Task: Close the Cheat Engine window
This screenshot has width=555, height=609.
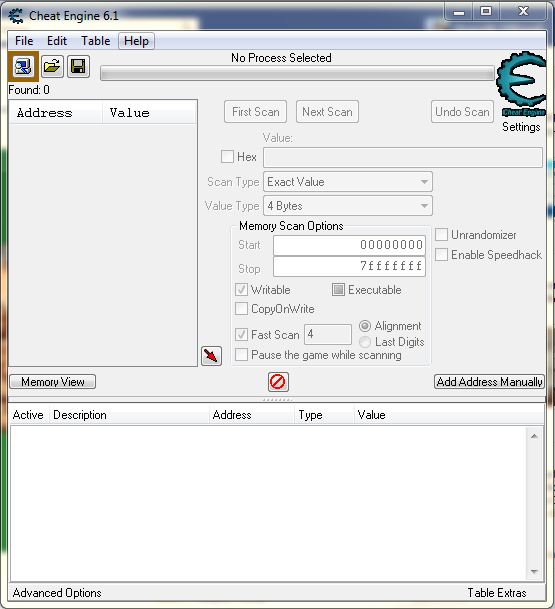Action: (523, 12)
